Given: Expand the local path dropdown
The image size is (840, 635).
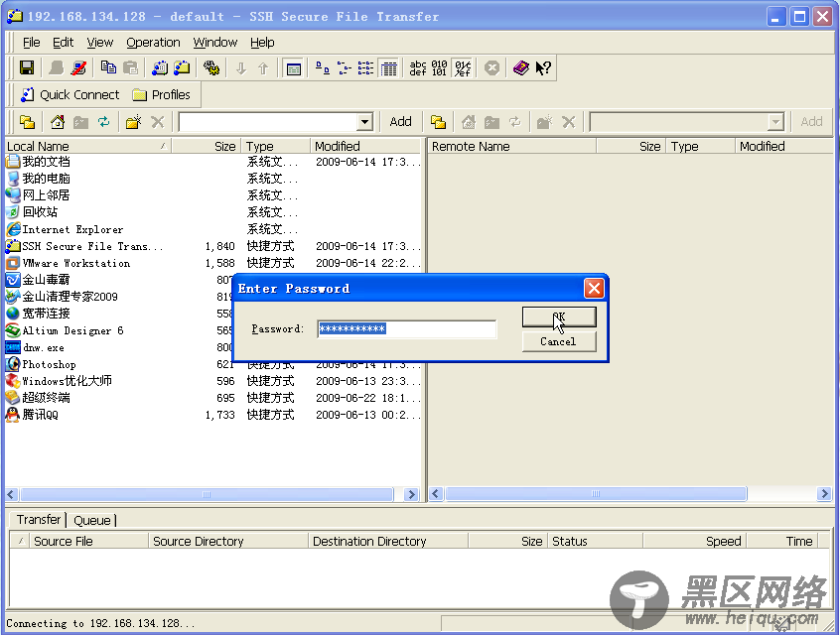Looking at the screenshot, I should pyautogui.click(x=364, y=122).
